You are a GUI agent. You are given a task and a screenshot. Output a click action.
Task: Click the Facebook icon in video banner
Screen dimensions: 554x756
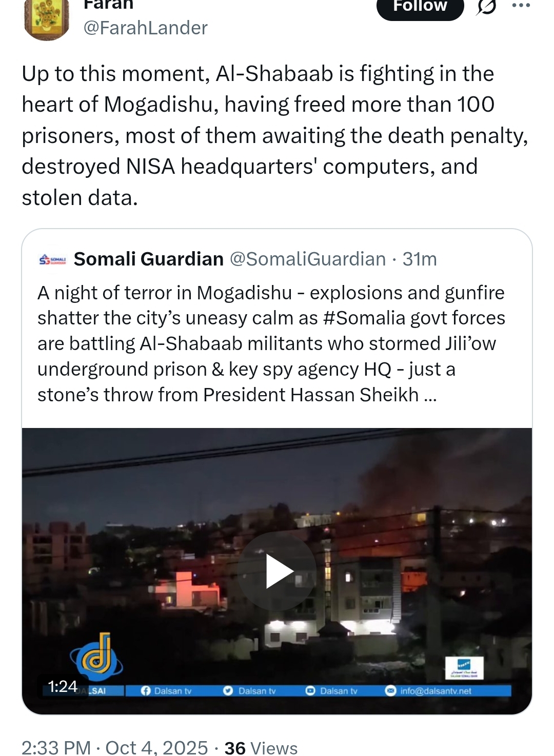pos(146,691)
